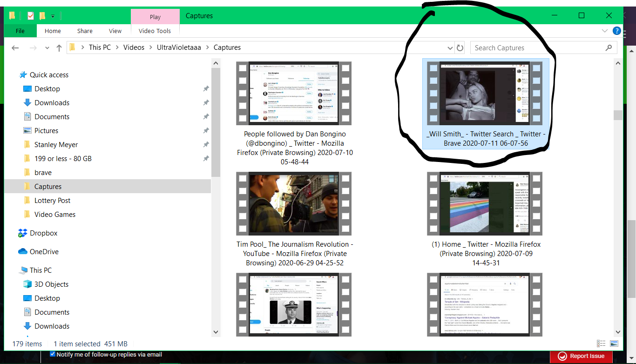This screenshot has width=636, height=364.
Task: Open the Stanley Meyer folder
Action: click(x=56, y=145)
